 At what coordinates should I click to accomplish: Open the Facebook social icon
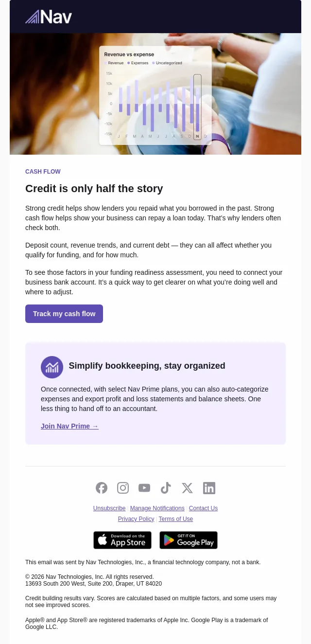[x=102, y=488]
